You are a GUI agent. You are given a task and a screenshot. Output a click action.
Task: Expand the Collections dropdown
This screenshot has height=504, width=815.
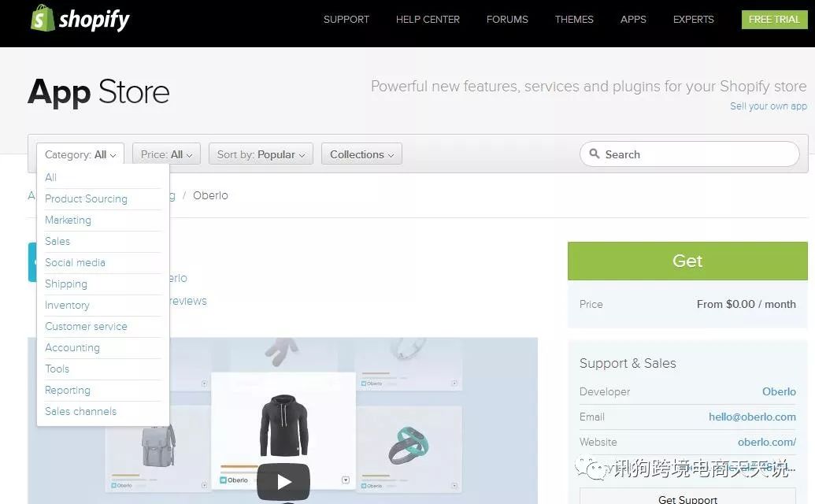click(361, 154)
